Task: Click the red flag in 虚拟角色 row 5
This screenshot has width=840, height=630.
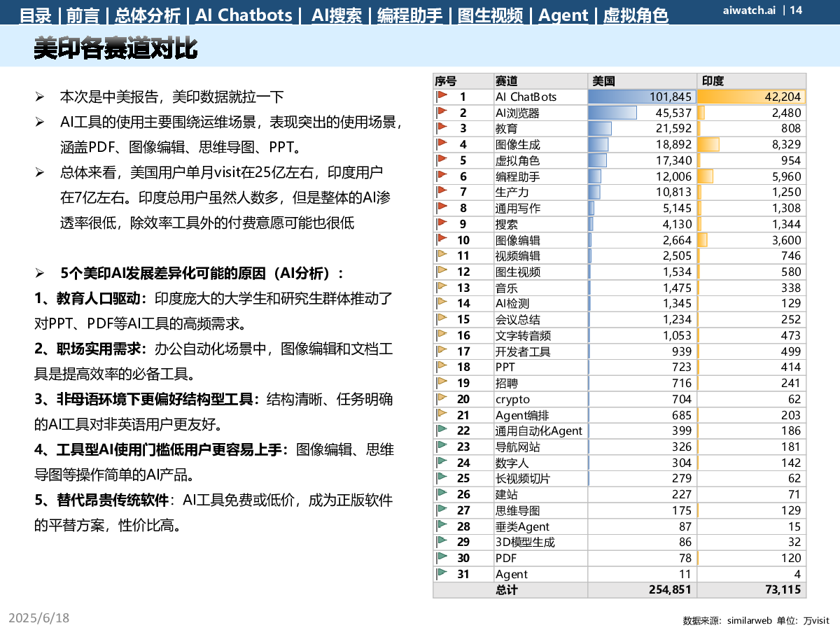Action: pyautogui.click(x=442, y=160)
